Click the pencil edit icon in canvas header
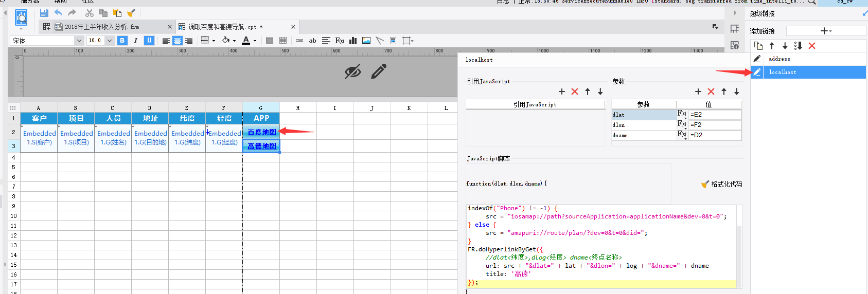 pyautogui.click(x=379, y=71)
